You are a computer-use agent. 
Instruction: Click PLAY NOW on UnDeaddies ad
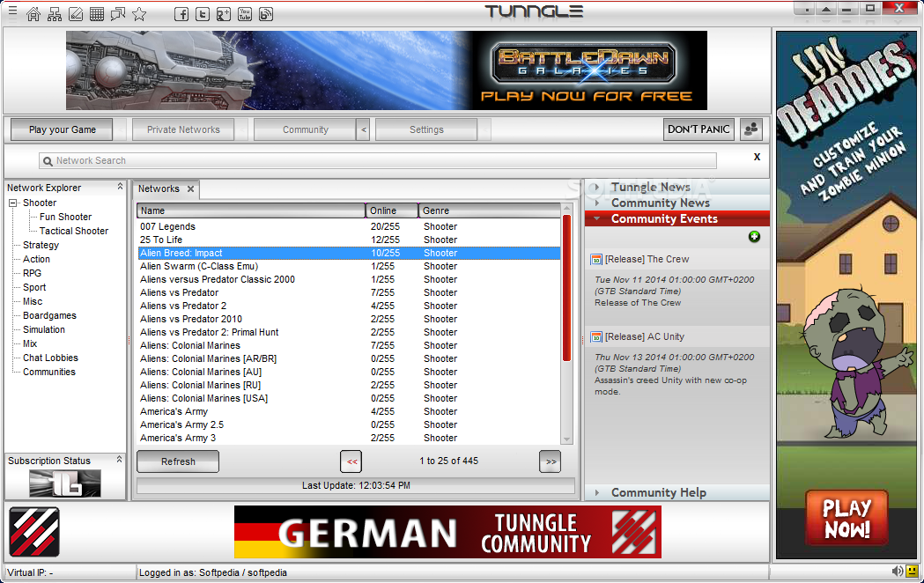point(846,518)
